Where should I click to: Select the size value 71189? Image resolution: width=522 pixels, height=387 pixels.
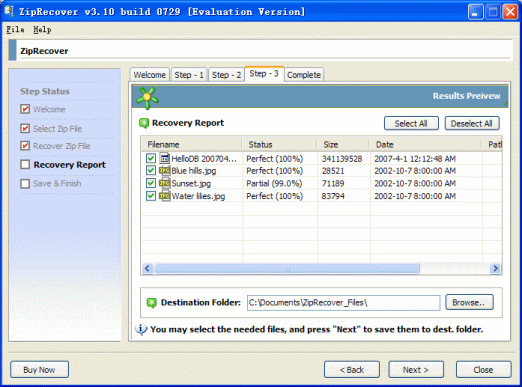(333, 183)
